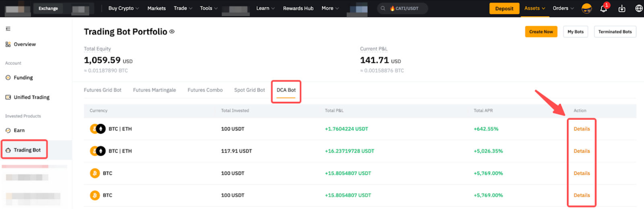Go to Unified Trading account
644x209 pixels.
pos(31,97)
